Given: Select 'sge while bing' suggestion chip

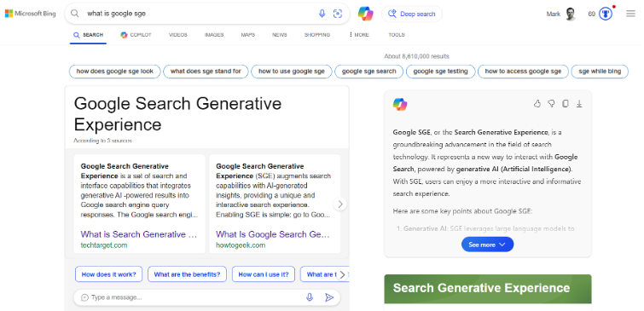Looking at the screenshot, I should [600, 72].
